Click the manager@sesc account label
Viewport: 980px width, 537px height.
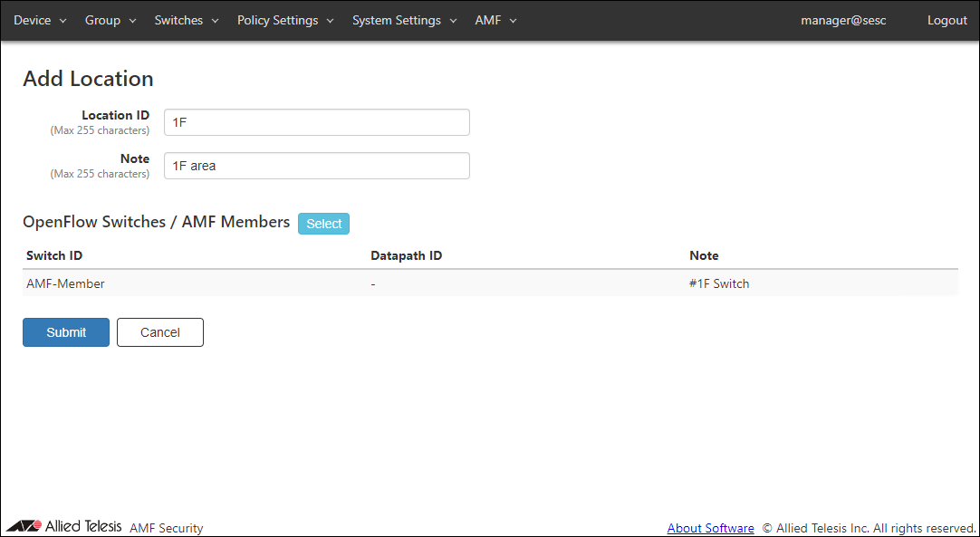click(842, 20)
